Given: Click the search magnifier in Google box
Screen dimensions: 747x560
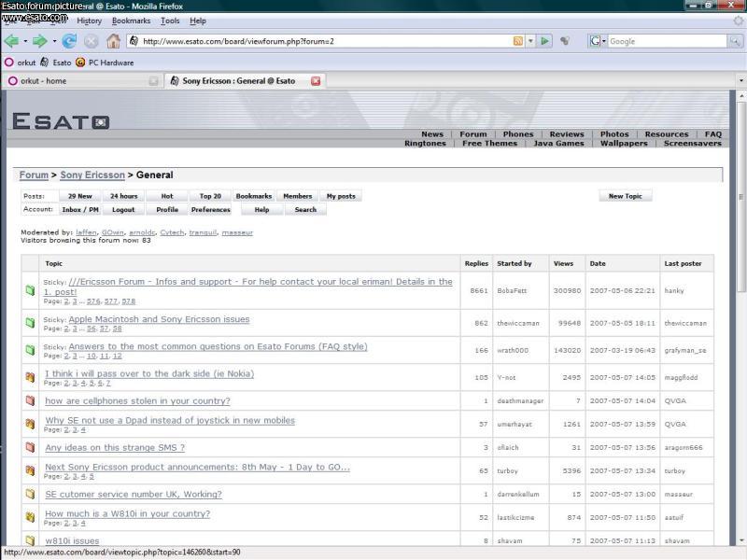Looking at the screenshot, I should coord(735,41).
